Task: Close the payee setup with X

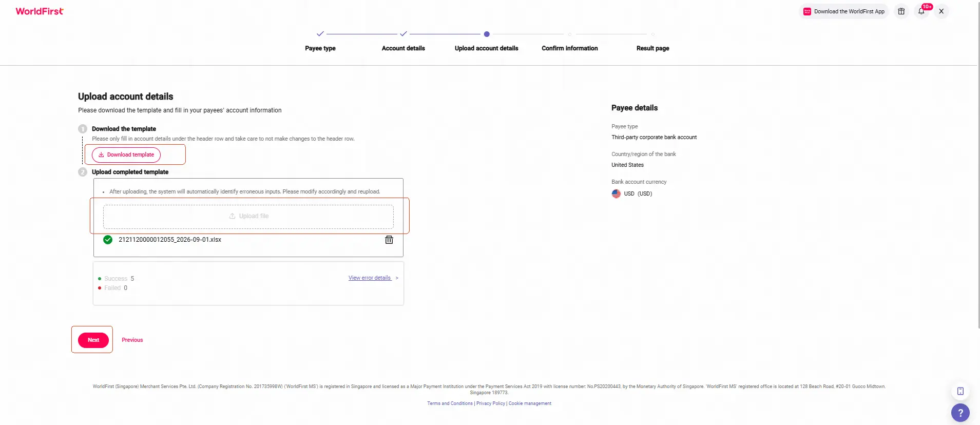Action: click(941, 11)
